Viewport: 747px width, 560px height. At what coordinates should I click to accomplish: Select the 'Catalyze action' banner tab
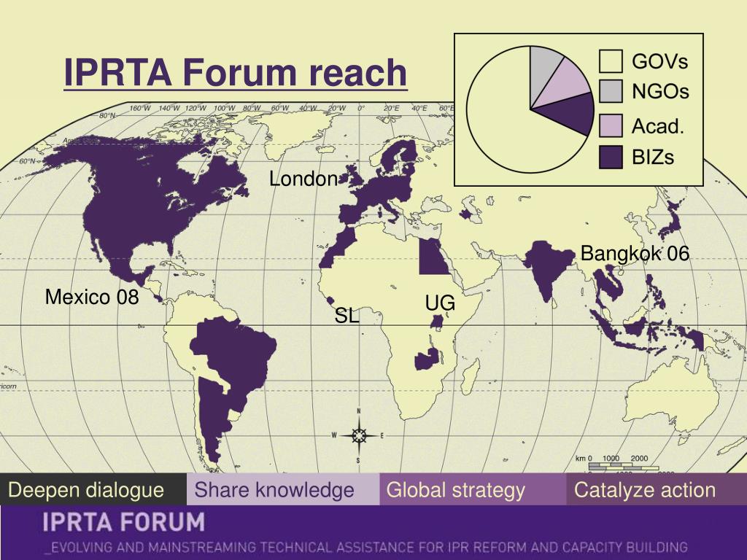(657, 489)
